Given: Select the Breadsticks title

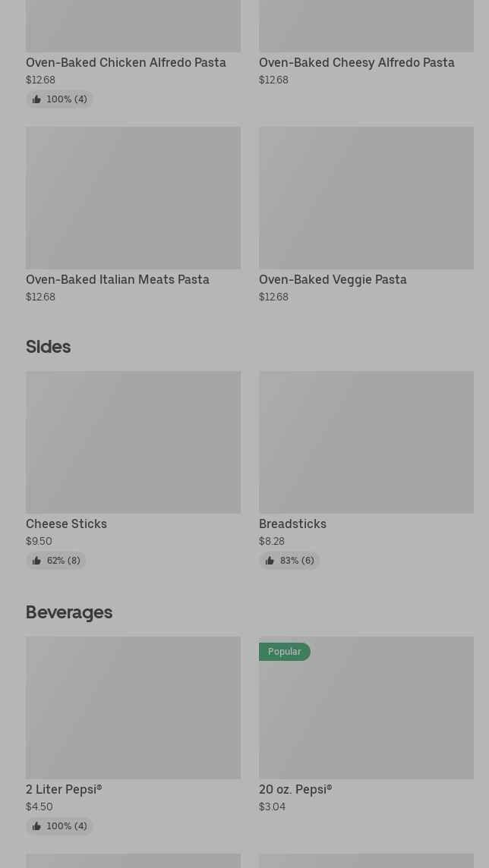Looking at the screenshot, I should [292, 524].
